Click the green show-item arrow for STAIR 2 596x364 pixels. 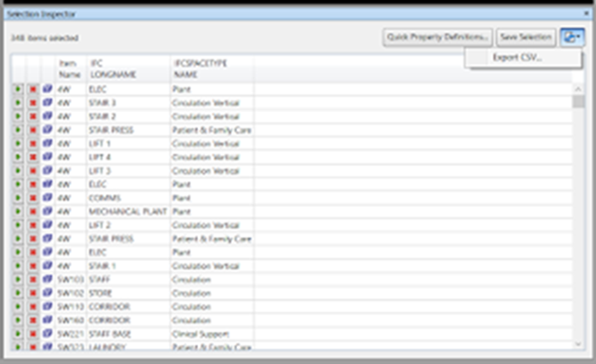(x=18, y=117)
